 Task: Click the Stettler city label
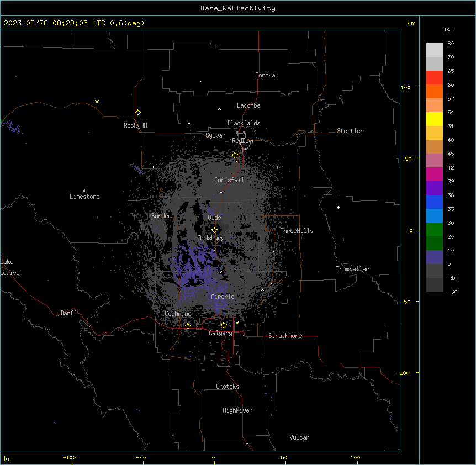coord(350,131)
